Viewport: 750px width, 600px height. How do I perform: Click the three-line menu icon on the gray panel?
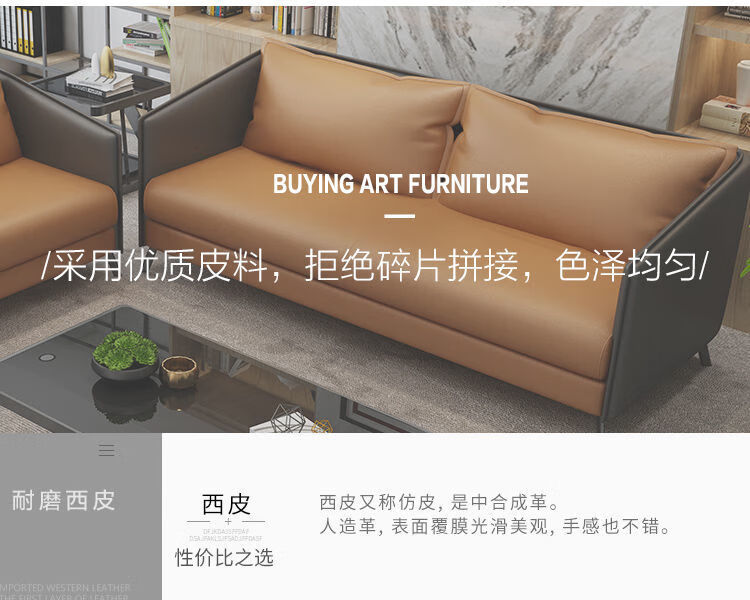point(107,450)
